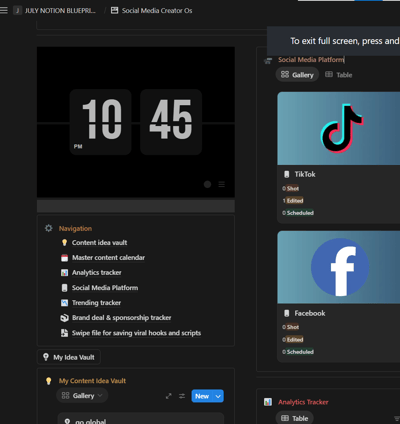Viewport: 400px width, 424px height.
Task: Click the expand full page arrows icon
Action: tap(169, 396)
